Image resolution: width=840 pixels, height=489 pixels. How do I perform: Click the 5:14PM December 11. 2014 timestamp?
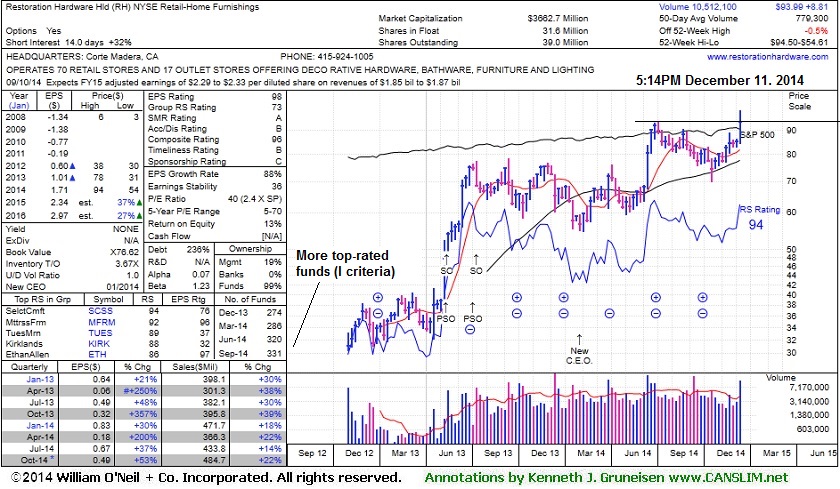point(720,81)
